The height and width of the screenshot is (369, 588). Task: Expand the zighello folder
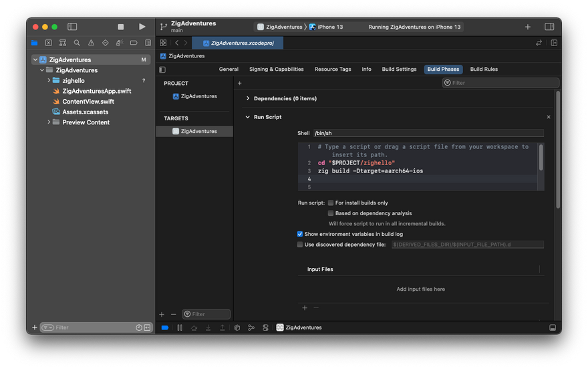coord(49,80)
